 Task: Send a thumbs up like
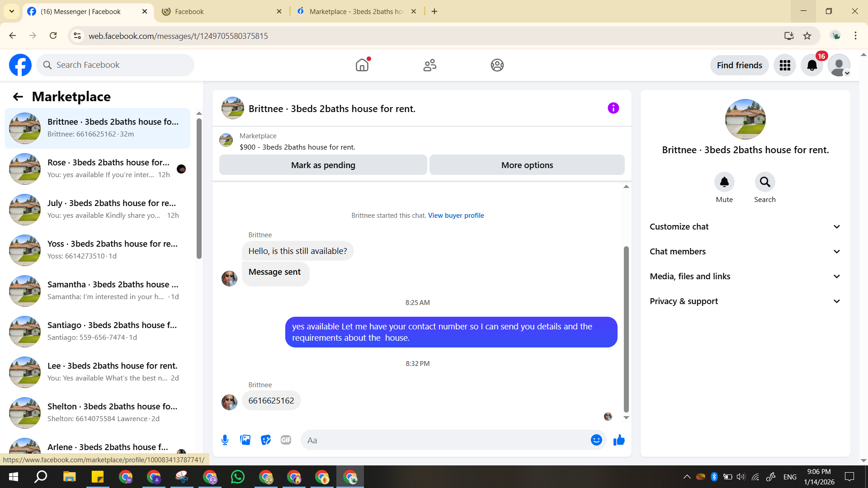pos(619,440)
